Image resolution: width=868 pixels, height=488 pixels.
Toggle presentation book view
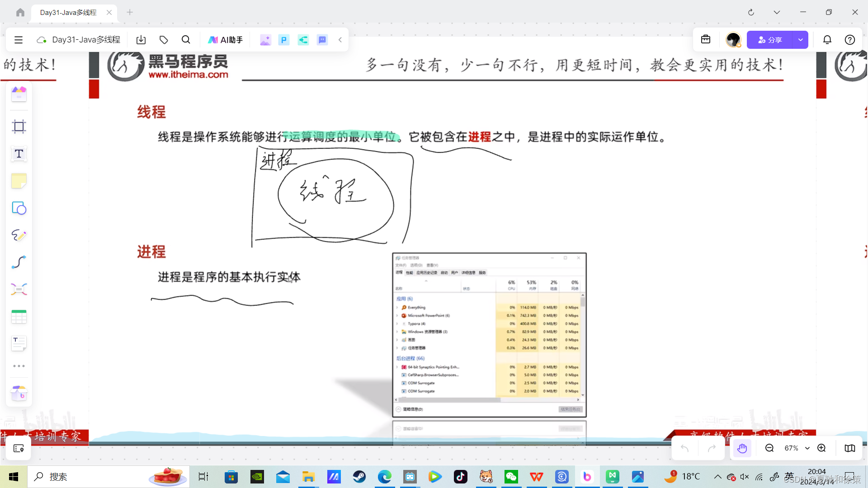click(x=849, y=448)
